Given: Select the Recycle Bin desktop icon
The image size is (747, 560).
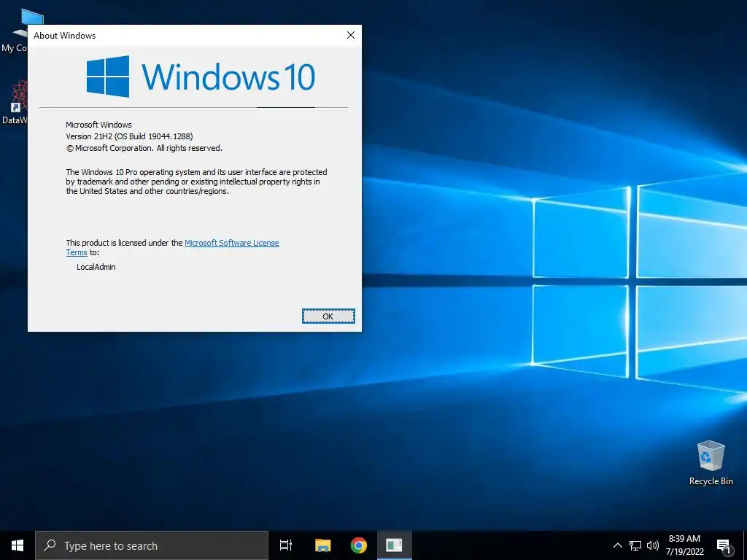Looking at the screenshot, I should [711, 462].
